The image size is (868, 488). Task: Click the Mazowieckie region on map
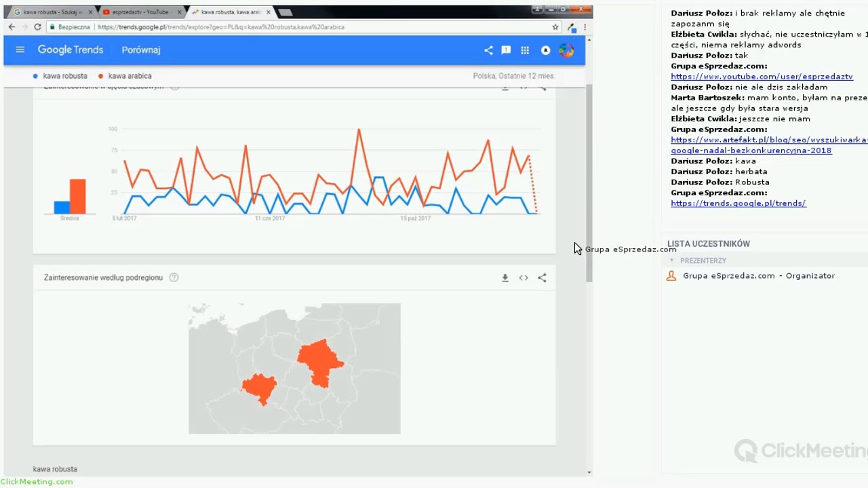coord(321,363)
